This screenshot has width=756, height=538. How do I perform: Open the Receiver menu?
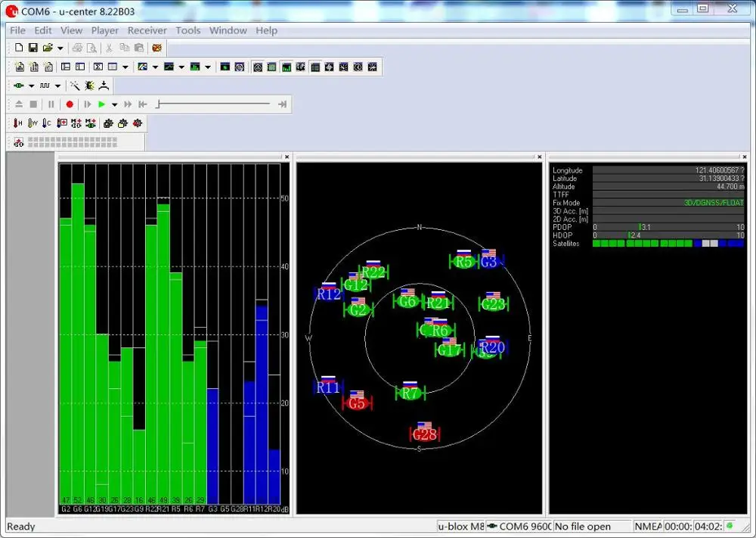[147, 30]
